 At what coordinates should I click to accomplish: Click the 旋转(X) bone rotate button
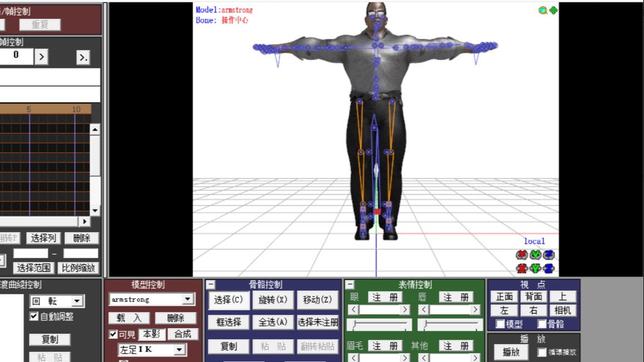point(273,300)
